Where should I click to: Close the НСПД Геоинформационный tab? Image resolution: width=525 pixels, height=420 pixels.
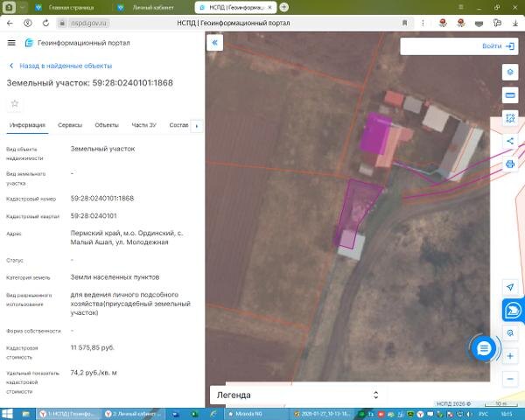pos(269,7)
